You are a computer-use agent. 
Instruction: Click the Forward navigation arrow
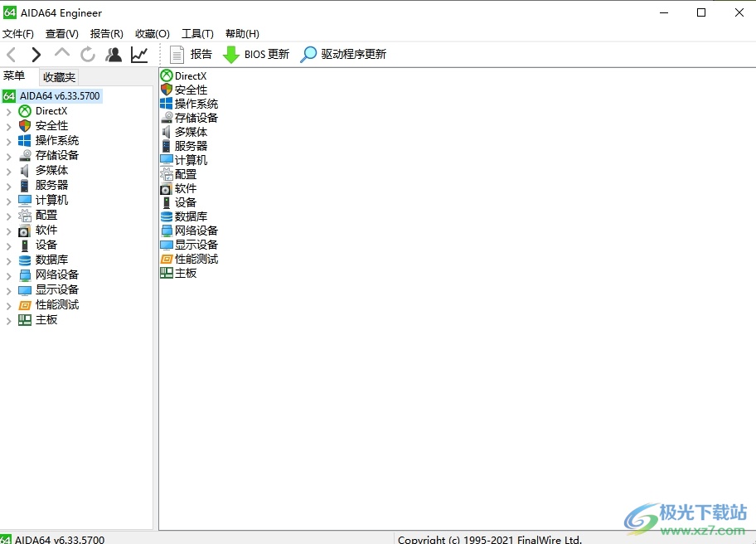36,55
